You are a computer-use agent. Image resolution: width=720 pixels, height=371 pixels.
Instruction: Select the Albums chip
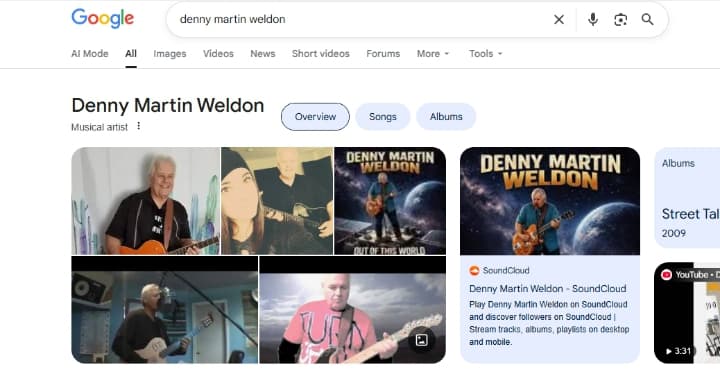446,117
